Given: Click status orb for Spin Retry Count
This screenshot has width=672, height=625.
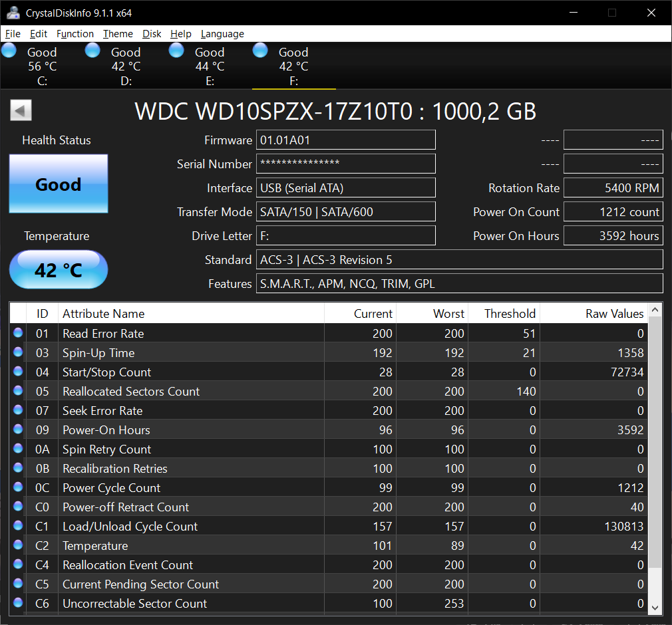Looking at the screenshot, I should (18, 449).
